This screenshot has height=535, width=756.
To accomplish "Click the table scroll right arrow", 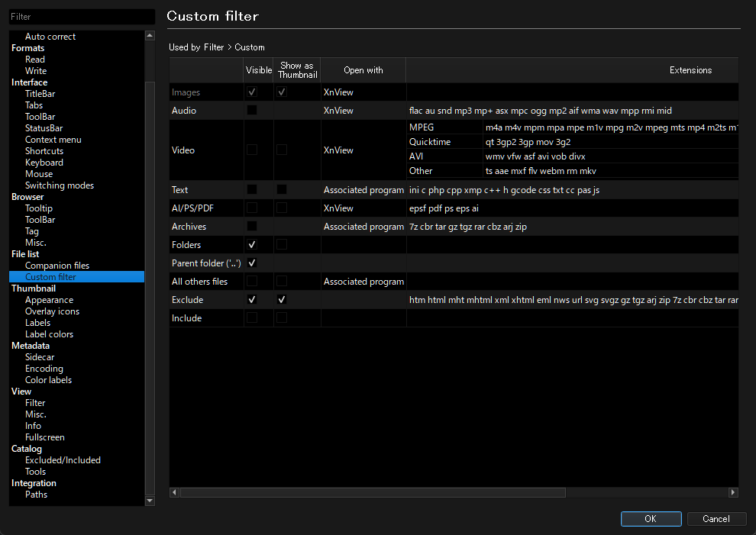I will [x=733, y=492].
